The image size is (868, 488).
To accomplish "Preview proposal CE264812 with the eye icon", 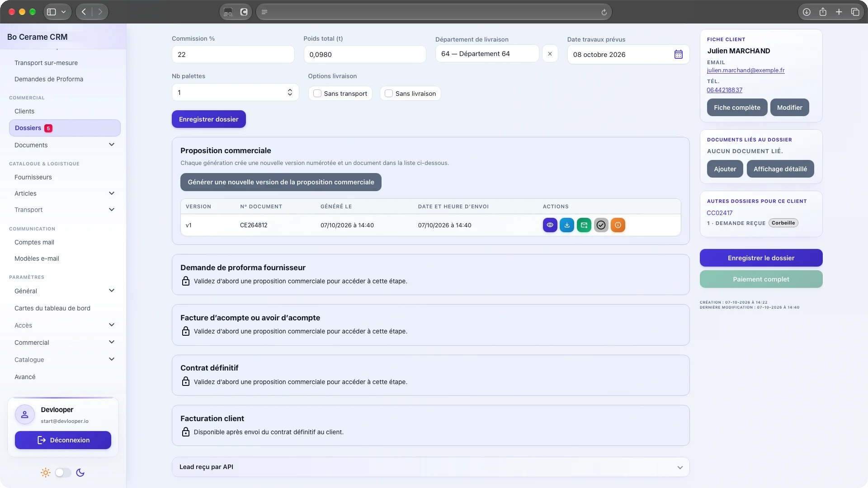I will coord(550,225).
